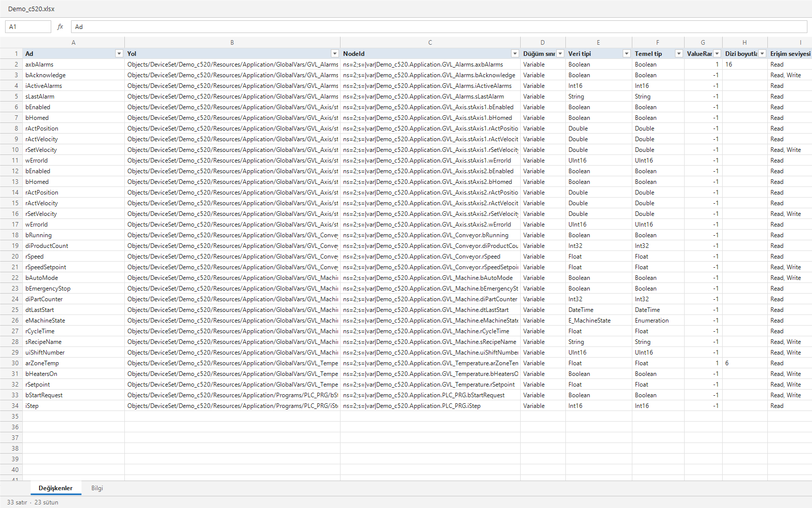Open the ValueRank filter button
Screen dimensions: 812x508
pos(717,54)
